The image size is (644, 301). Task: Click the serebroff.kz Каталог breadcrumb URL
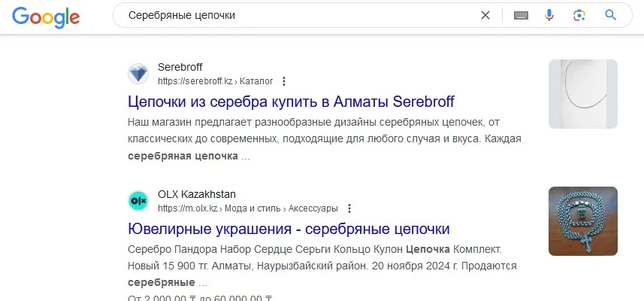pyautogui.click(x=215, y=81)
